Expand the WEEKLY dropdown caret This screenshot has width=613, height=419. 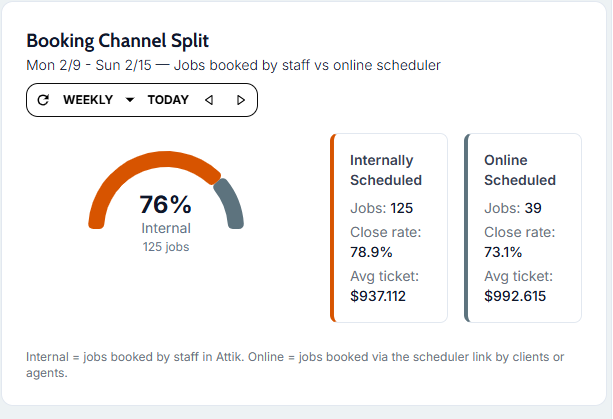(130, 100)
